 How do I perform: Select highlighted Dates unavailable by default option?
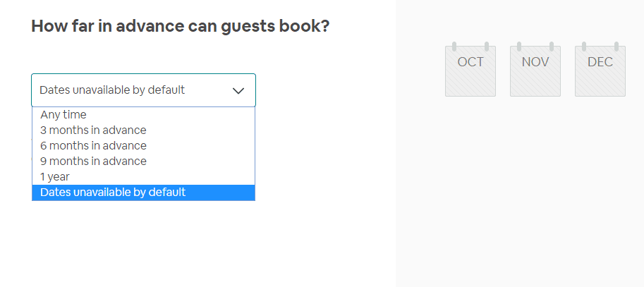143,193
